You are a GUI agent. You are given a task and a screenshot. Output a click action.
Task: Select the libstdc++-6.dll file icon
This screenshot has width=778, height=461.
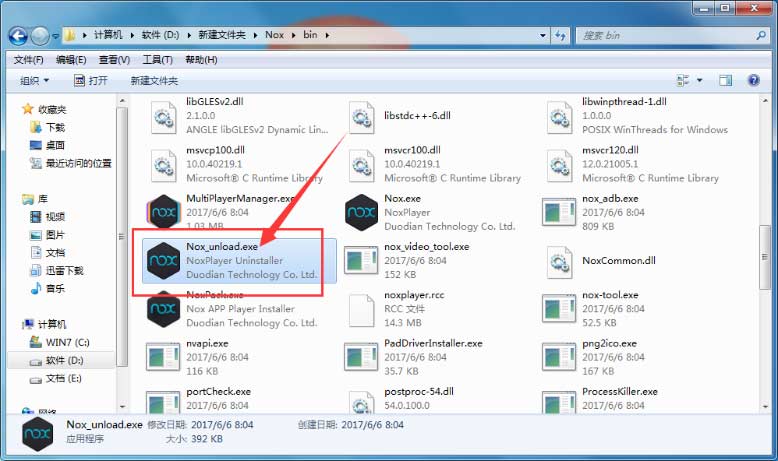click(x=361, y=117)
